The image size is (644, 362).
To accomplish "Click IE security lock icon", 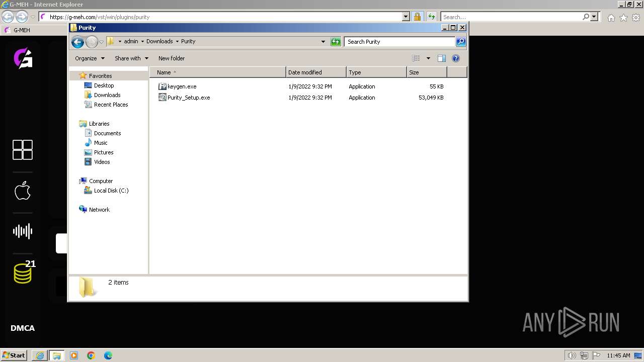I will (x=417, y=17).
